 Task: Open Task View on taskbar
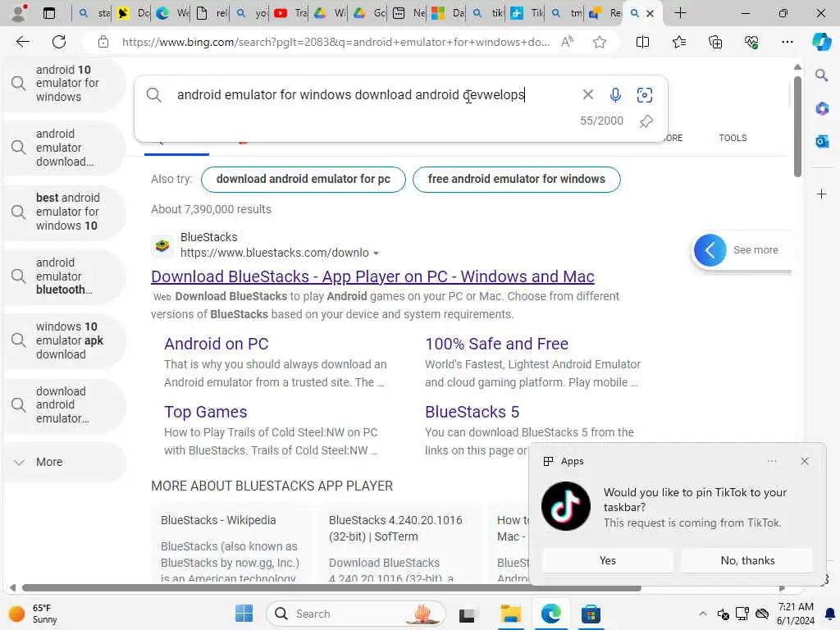[x=467, y=615]
